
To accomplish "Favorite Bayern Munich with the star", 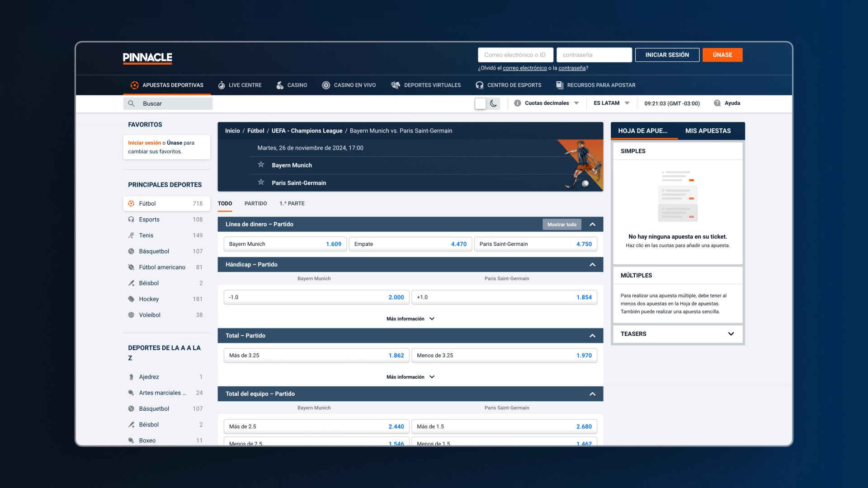I will (x=261, y=164).
